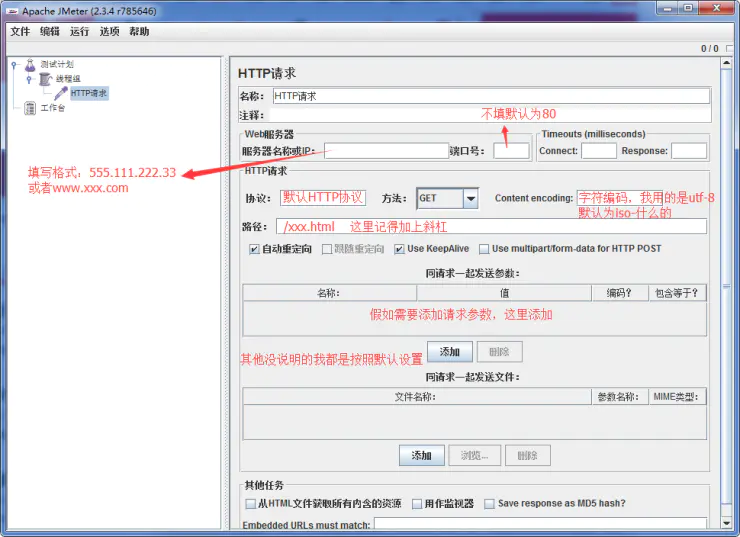The width and height of the screenshot is (740, 537).
Task: Select 工作台 in the tree
Action: 52,108
